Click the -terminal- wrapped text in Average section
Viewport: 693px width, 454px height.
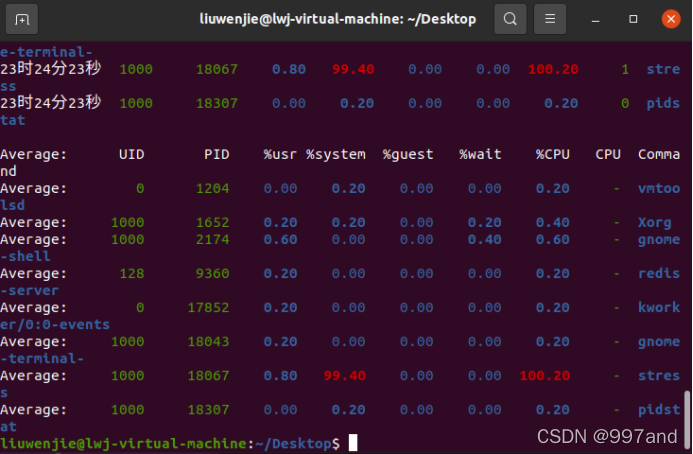(x=42, y=359)
